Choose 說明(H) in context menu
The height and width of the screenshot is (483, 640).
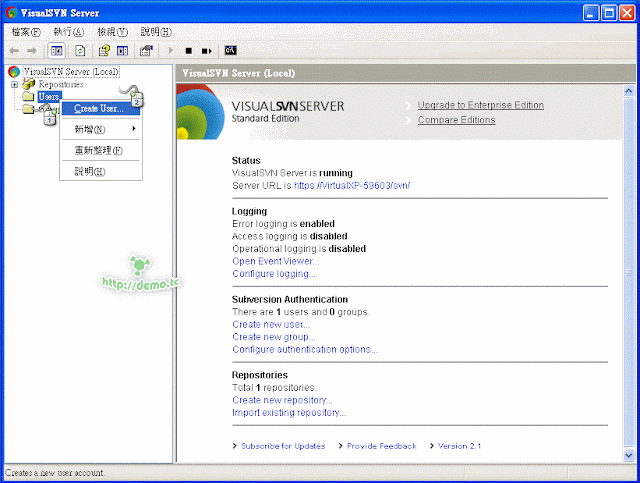click(100, 171)
